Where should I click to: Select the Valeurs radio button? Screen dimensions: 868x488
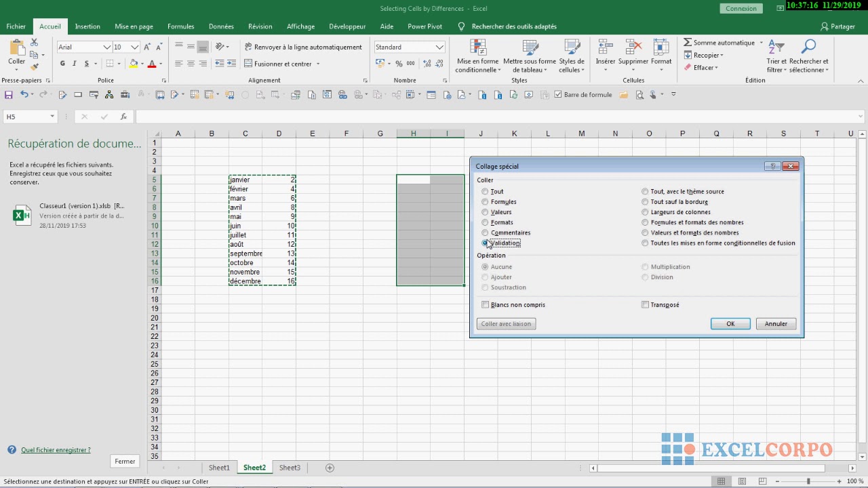tap(485, 212)
